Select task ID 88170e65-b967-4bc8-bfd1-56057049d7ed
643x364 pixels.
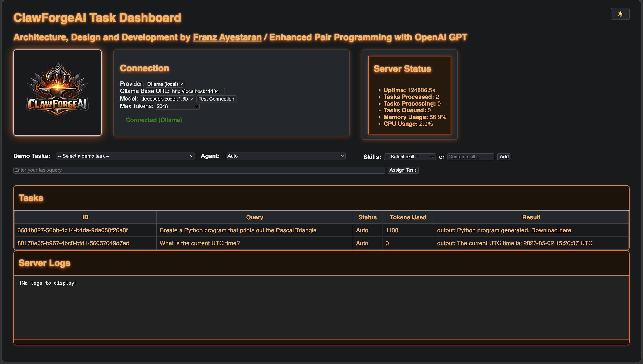(x=73, y=243)
